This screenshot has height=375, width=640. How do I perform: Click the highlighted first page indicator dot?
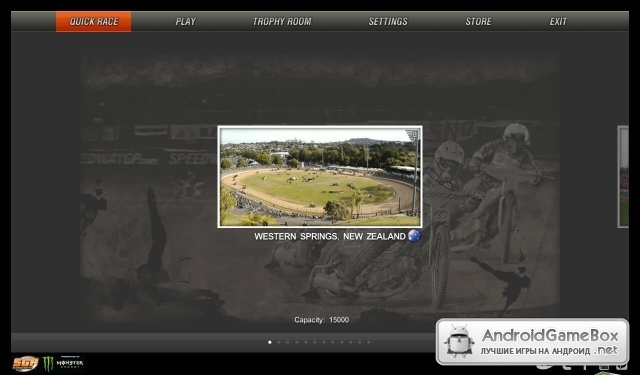click(270, 342)
